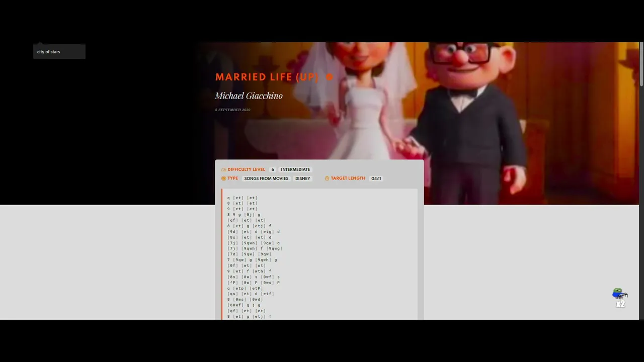Screen dimensions: 644x362
Task: Click sheet line "[^P] [0w] P [0ws] P"
Action: pos(253,283)
